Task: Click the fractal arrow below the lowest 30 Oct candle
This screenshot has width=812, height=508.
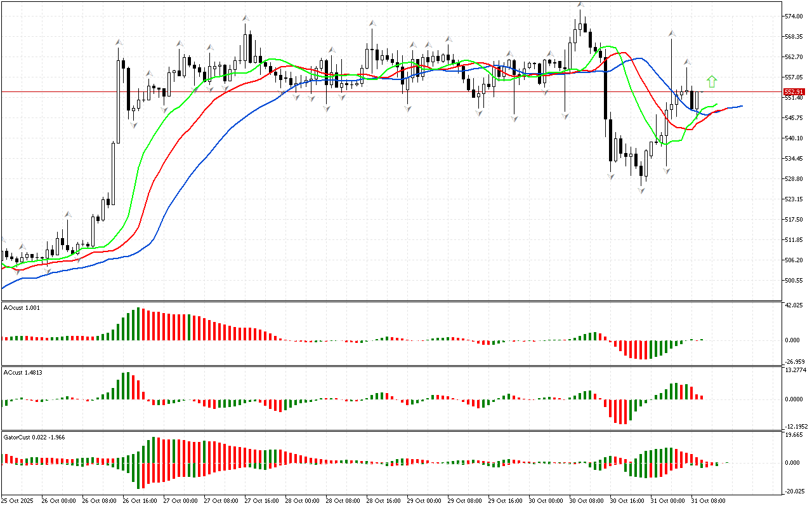Action: 642,190
